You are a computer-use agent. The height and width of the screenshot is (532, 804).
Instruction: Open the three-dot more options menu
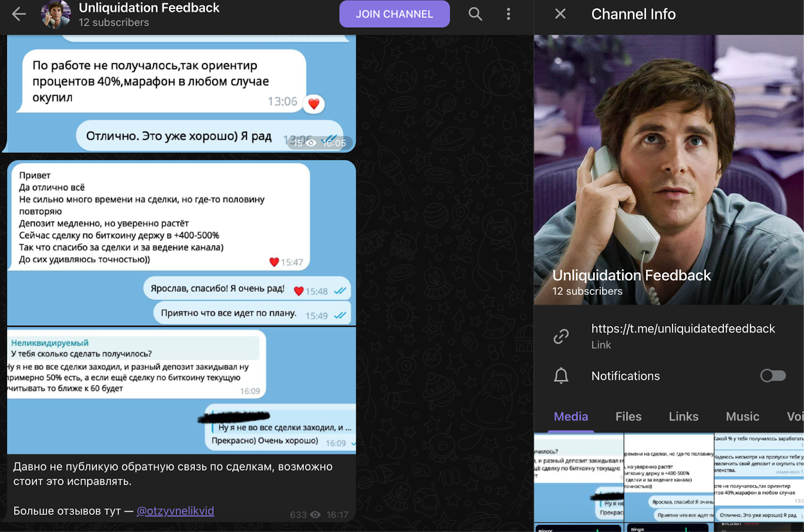509,14
